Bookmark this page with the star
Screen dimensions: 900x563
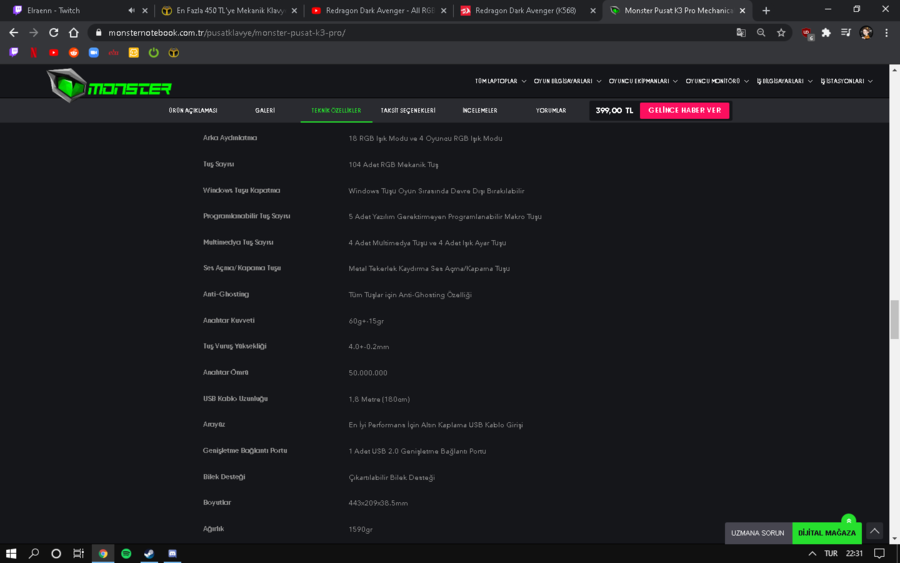781,33
